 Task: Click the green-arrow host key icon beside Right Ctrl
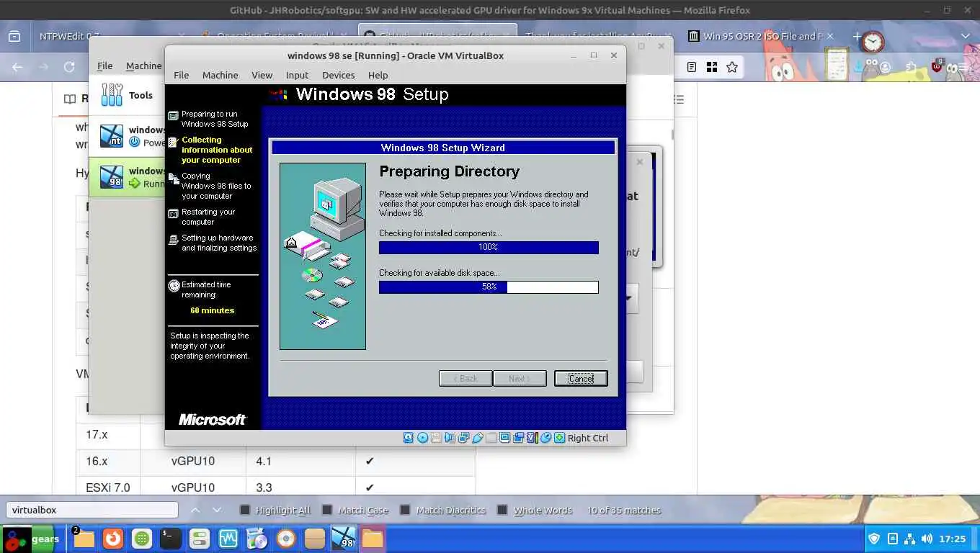pos(559,438)
